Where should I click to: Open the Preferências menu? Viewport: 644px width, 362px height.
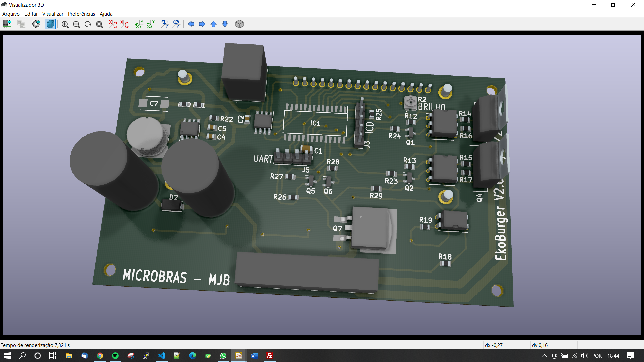(x=81, y=14)
